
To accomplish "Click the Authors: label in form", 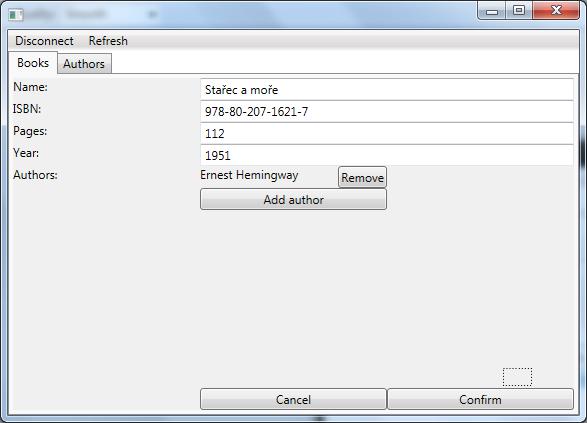I will pos(36,175).
